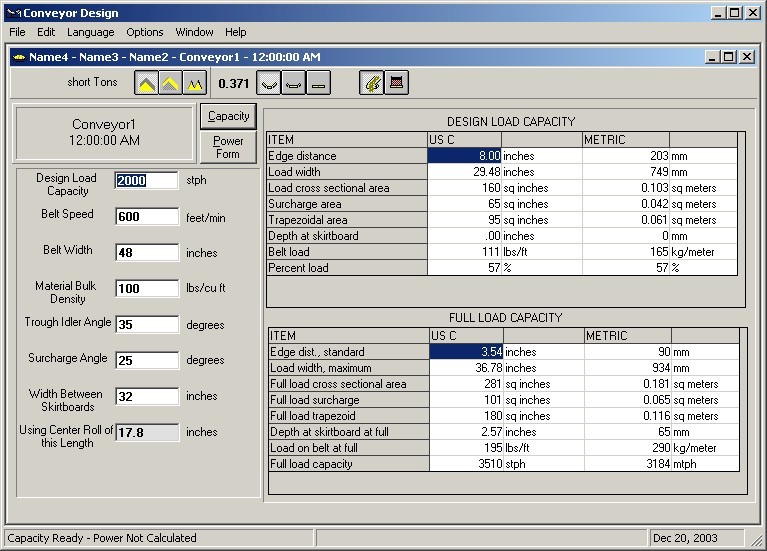Click the 0.371 value in the toolbar
The height and width of the screenshot is (551, 767).
click(233, 84)
